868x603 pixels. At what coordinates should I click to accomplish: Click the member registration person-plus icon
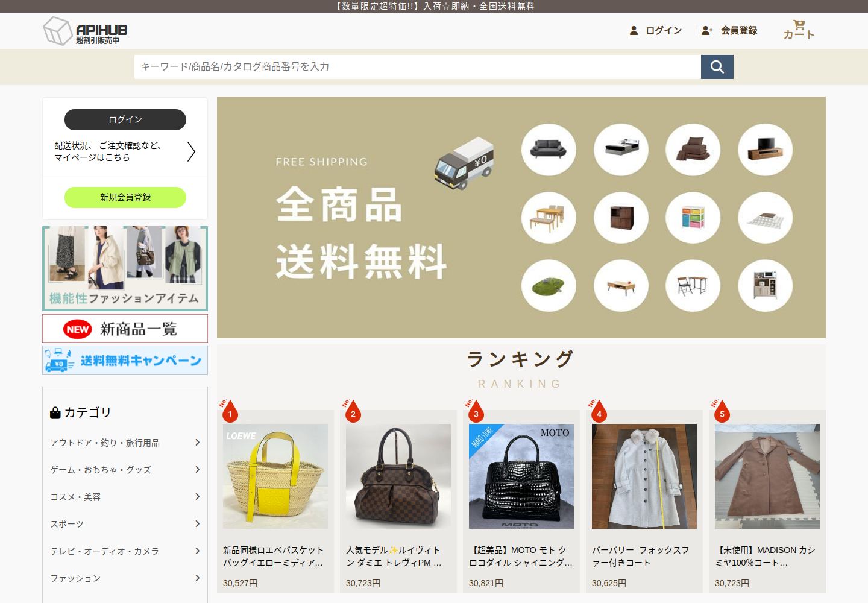coord(707,30)
